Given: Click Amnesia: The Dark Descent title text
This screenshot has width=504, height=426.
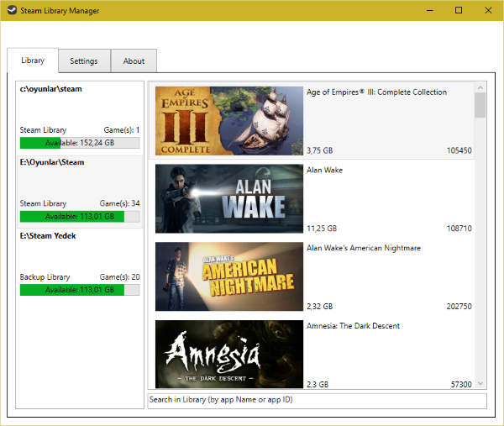Looking at the screenshot, I should [353, 326].
